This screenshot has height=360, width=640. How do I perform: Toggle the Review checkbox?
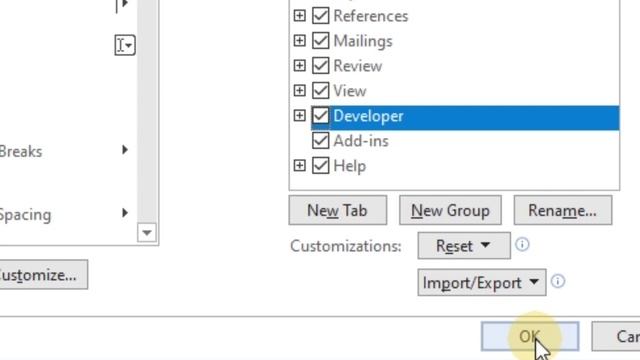320,65
